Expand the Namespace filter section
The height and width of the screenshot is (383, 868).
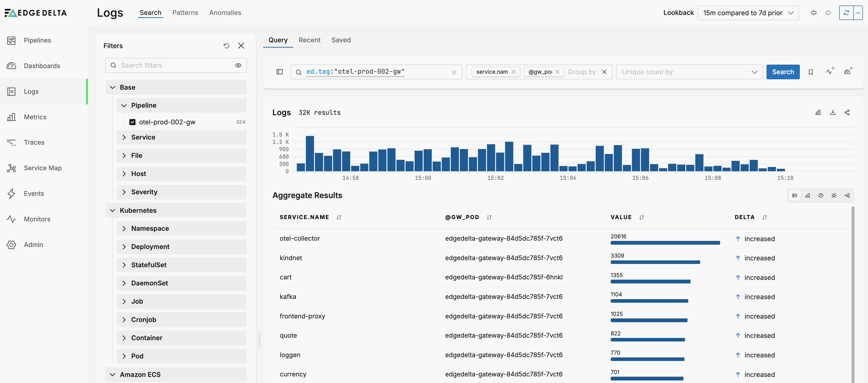181,228
